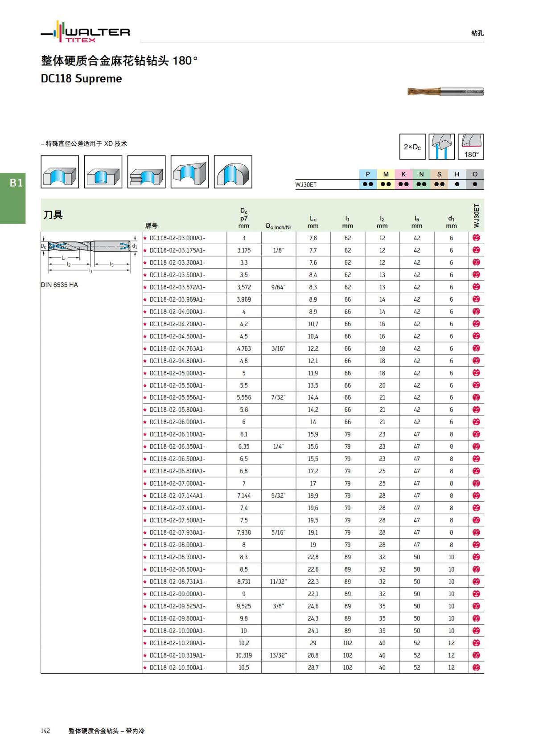Click the 5/16" inch size cell
The image size is (535, 756).
(x=278, y=532)
